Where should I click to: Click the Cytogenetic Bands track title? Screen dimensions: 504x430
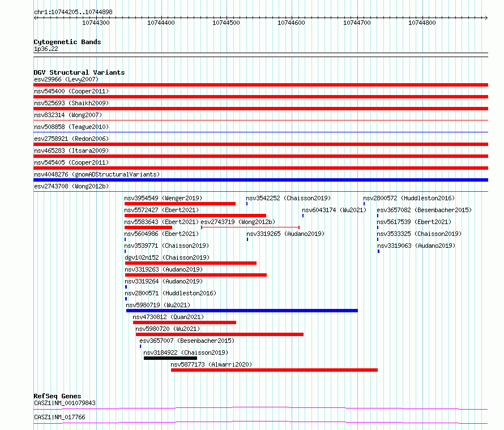pos(67,42)
